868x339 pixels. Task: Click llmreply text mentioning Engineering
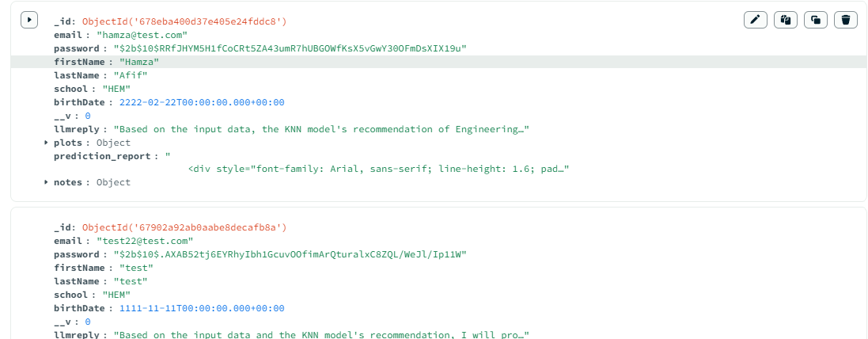pos(321,129)
